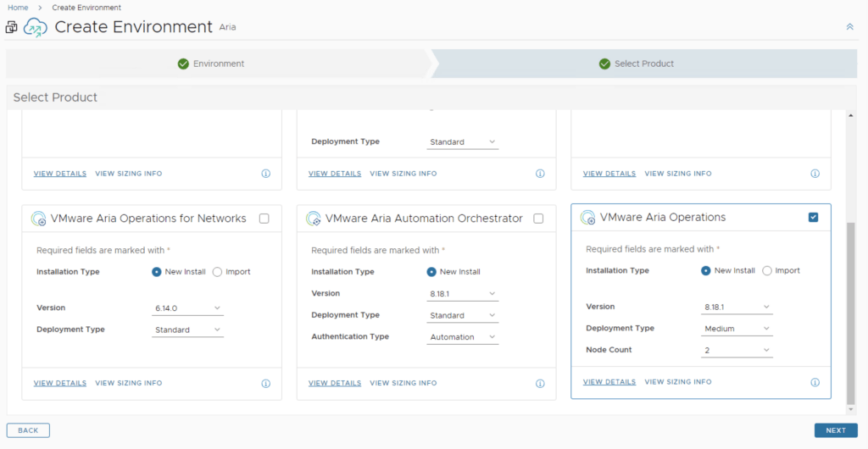
Task: Click info icon in Aria Operations card
Action: pos(815,382)
